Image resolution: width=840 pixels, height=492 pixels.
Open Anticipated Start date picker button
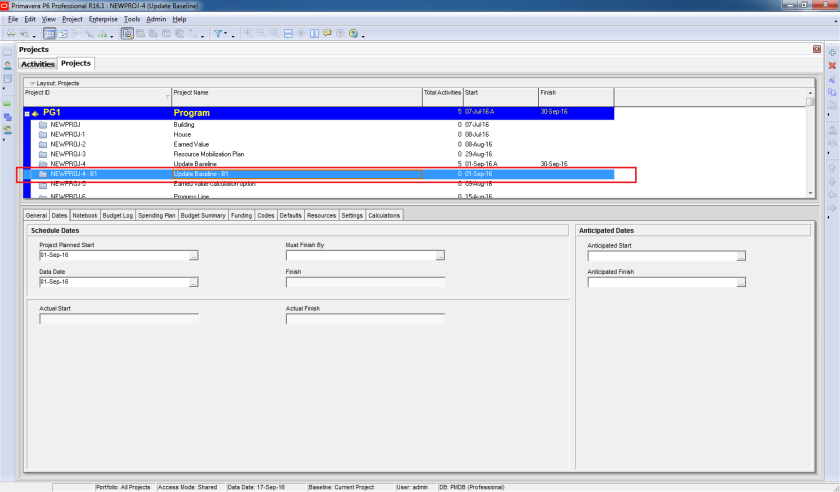pos(741,256)
